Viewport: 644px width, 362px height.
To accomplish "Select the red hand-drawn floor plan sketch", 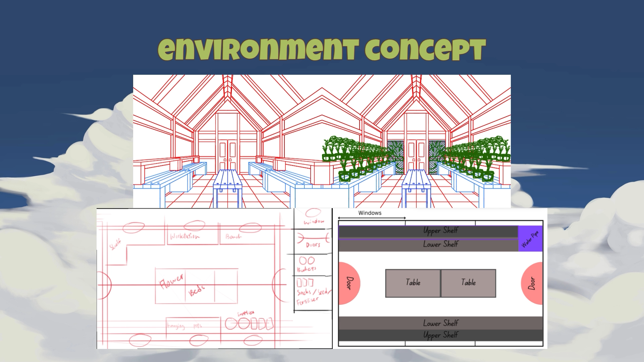I will point(214,279).
